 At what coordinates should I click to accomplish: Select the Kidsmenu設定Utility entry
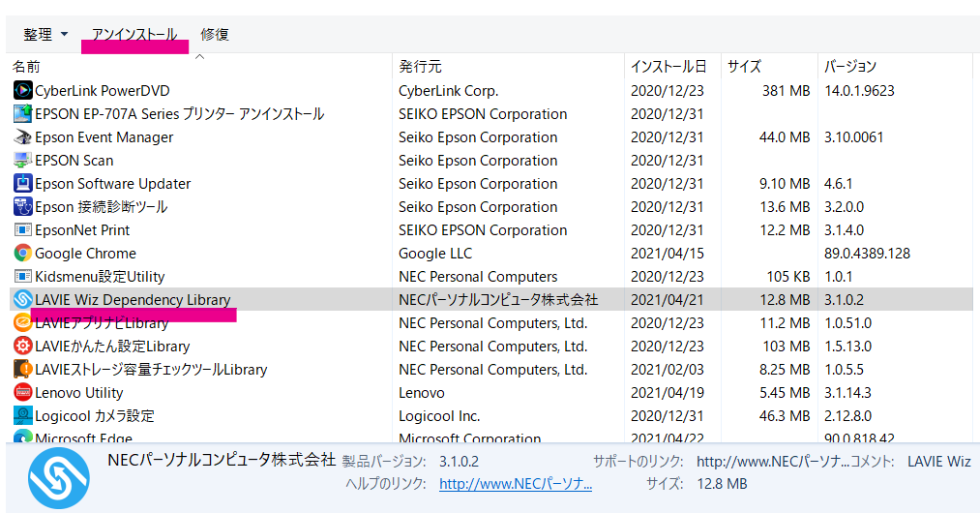tap(100, 276)
